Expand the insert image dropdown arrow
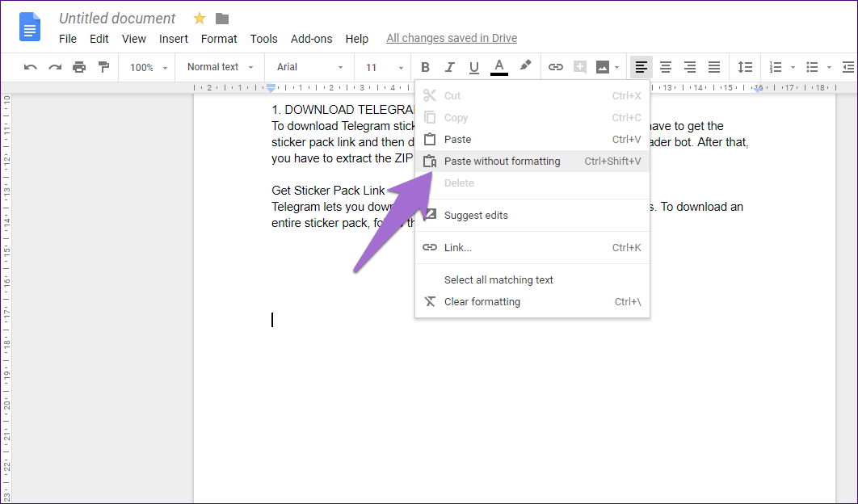Image resolution: width=858 pixels, height=504 pixels. click(x=616, y=68)
